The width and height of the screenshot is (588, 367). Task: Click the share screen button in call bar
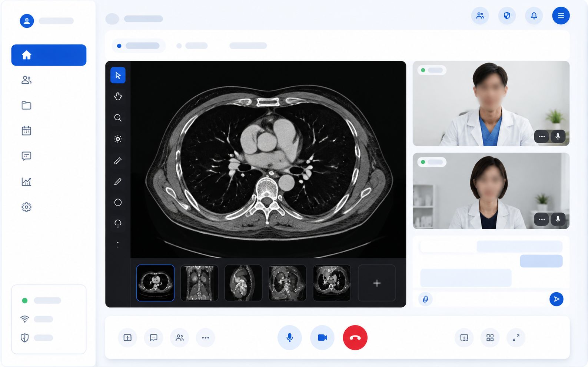click(127, 338)
